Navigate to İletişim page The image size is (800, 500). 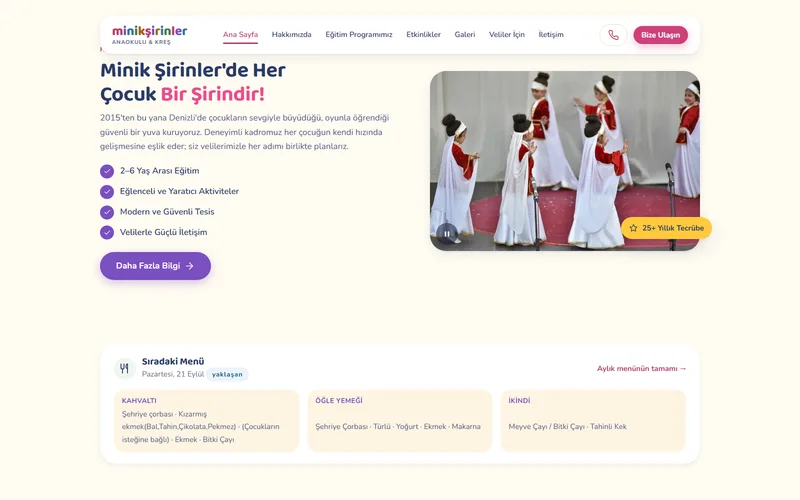(551, 35)
